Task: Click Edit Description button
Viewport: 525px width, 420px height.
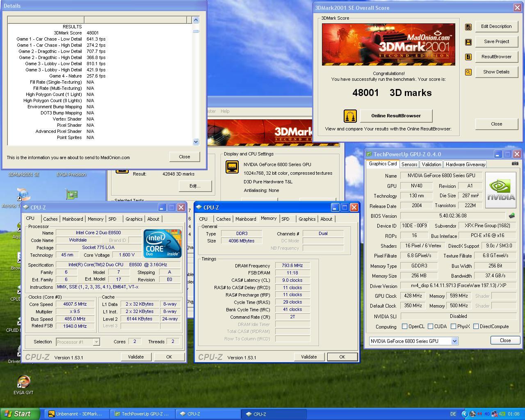Action: [496, 27]
